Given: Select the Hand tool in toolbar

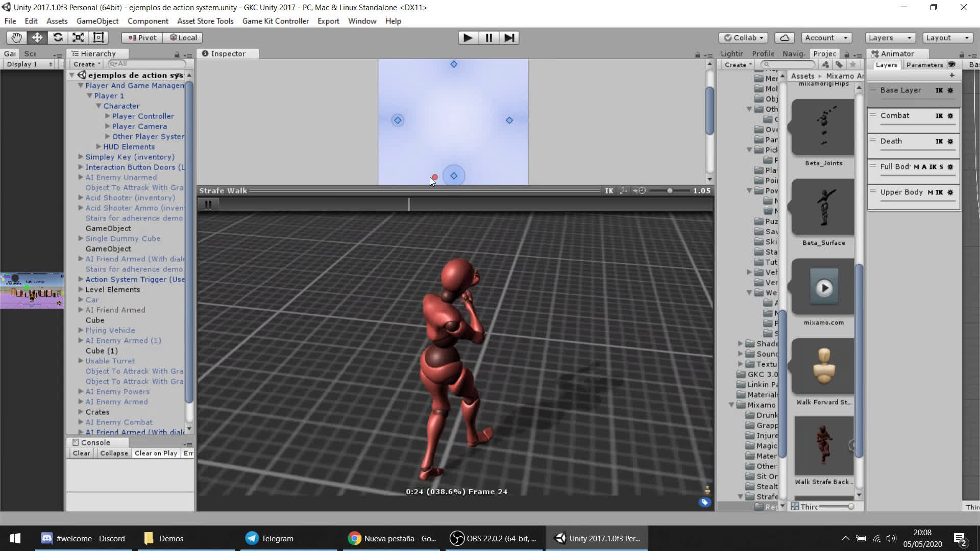Looking at the screenshot, I should pyautogui.click(x=16, y=38).
